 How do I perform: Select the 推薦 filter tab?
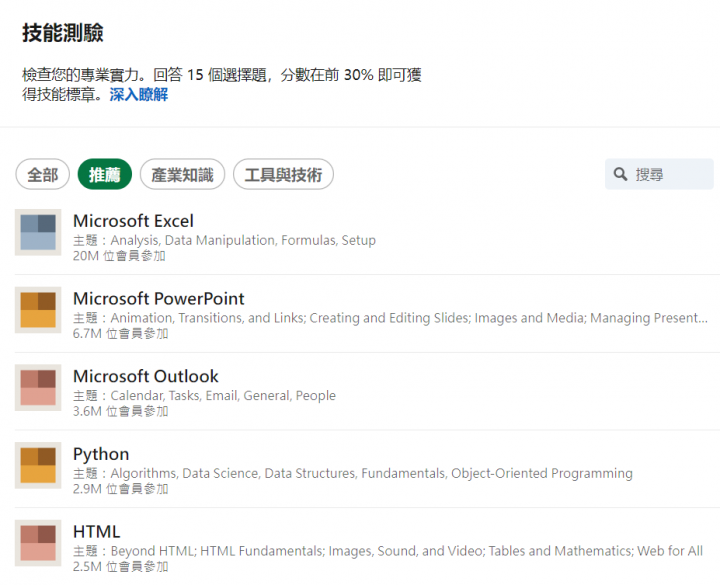click(105, 174)
